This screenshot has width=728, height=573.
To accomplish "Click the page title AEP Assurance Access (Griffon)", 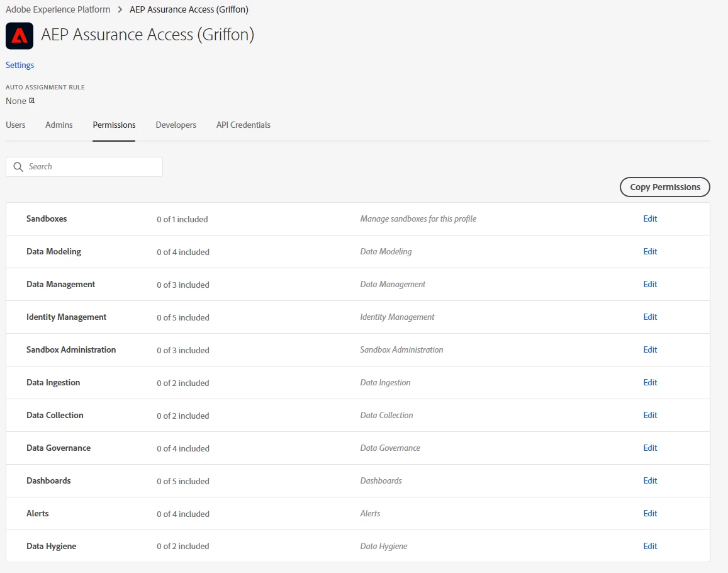I will tap(148, 35).
